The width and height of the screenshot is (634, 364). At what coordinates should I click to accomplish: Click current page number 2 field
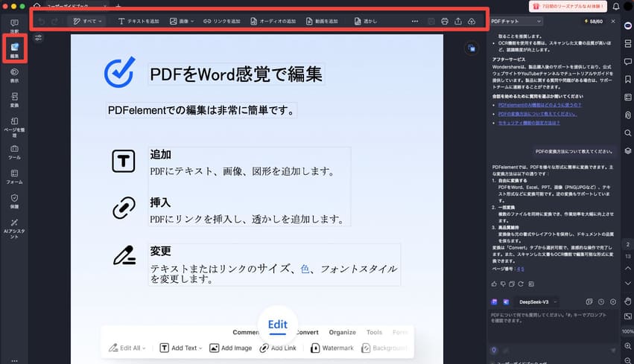[628, 244]
